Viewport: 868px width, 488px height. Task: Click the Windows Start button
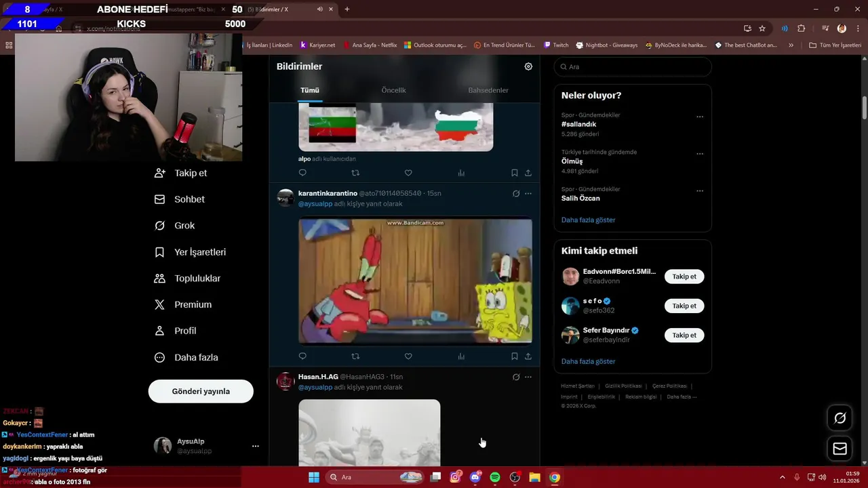pyautogui.click(x=314, y=477)
